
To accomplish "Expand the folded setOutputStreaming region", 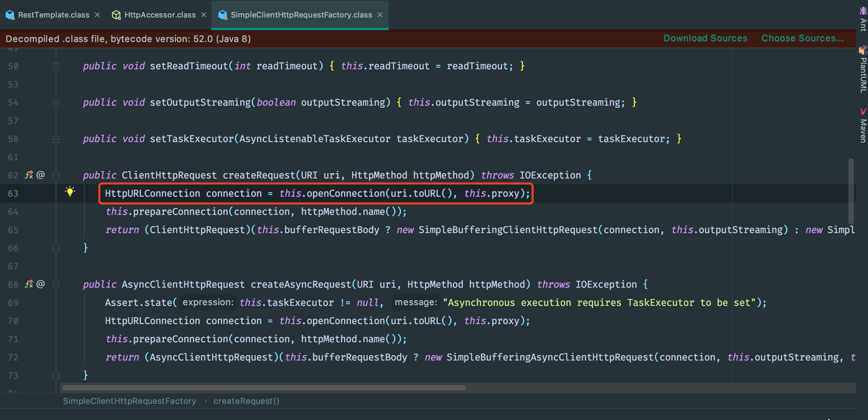I will click(56, 103).
